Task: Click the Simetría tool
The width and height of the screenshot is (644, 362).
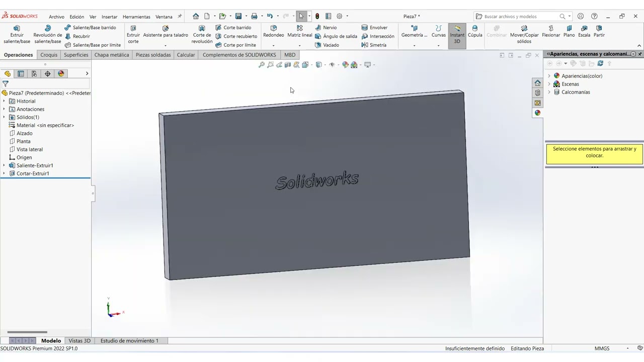Action: click(374, 45)
